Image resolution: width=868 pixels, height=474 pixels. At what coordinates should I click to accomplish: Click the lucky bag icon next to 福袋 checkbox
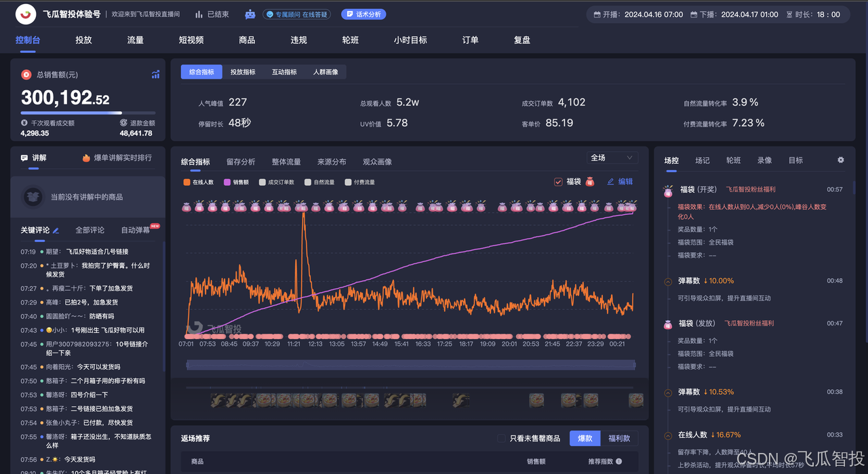pos(590,182)
